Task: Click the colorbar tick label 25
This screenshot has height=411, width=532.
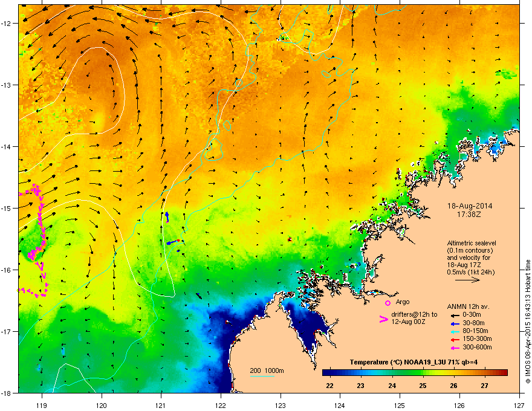Action: tap(423, 386)
